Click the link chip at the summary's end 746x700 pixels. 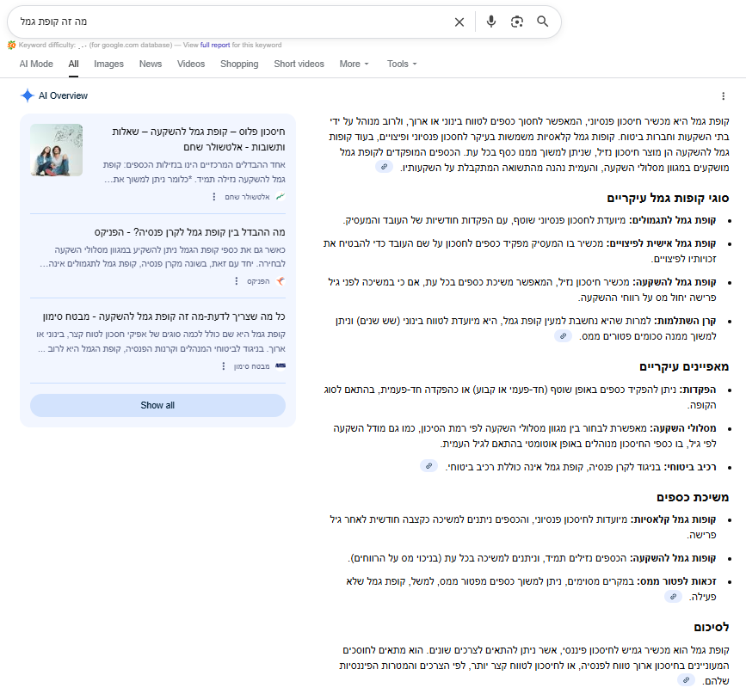coord(686,679)
